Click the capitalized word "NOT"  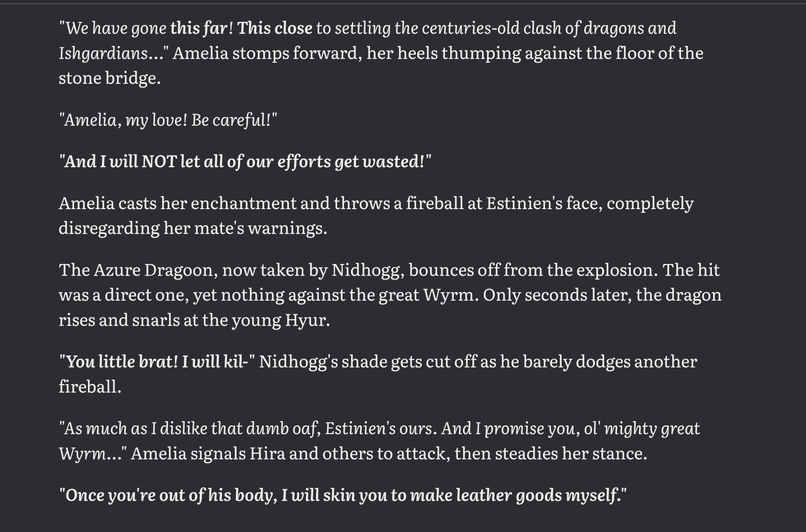159,162
